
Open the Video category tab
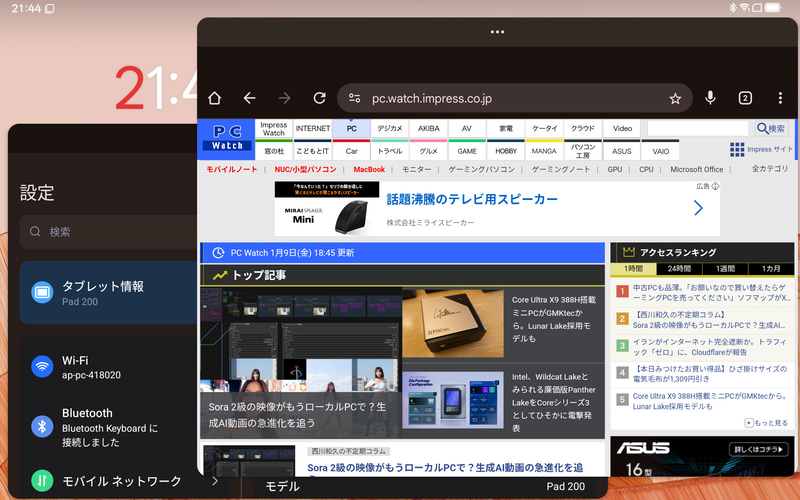(x=622, y=129)
